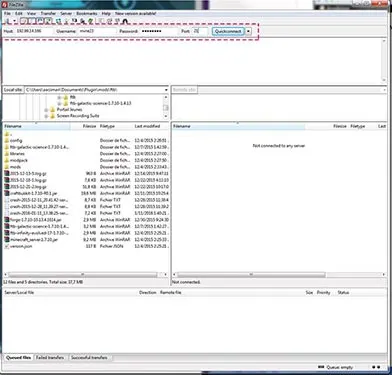Click the local file list horizontal scrollbar

[83, 275]
